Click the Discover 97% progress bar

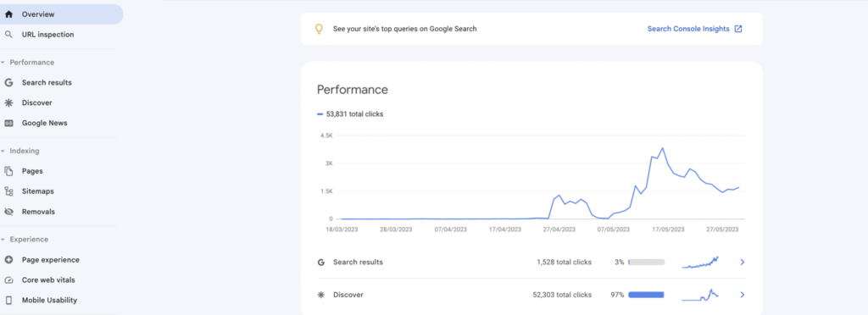pos(646,296)
